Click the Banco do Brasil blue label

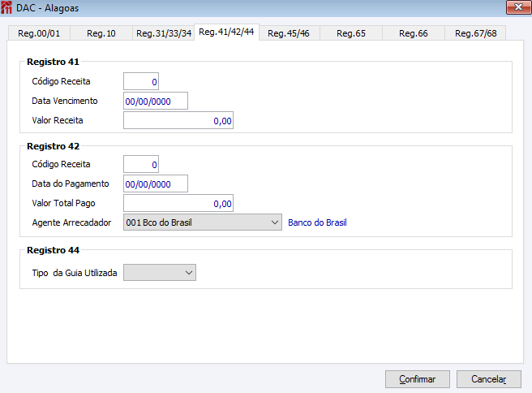[317, 222]
